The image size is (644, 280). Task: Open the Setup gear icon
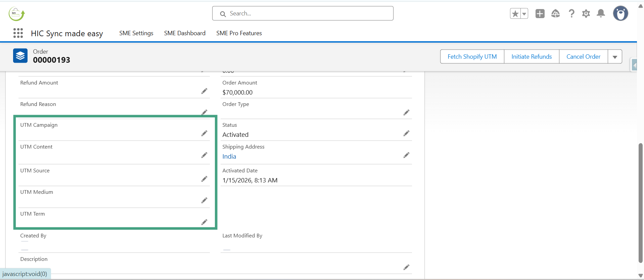point(586,14)
